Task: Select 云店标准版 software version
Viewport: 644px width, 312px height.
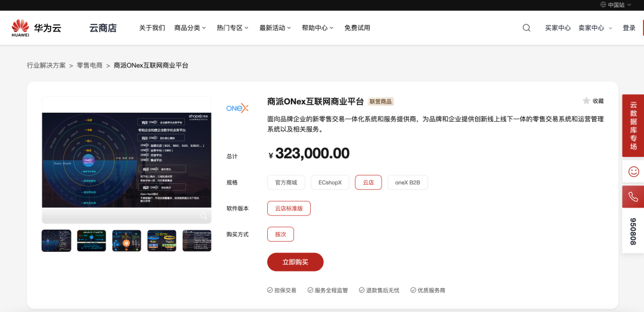Action: (289, 208)
